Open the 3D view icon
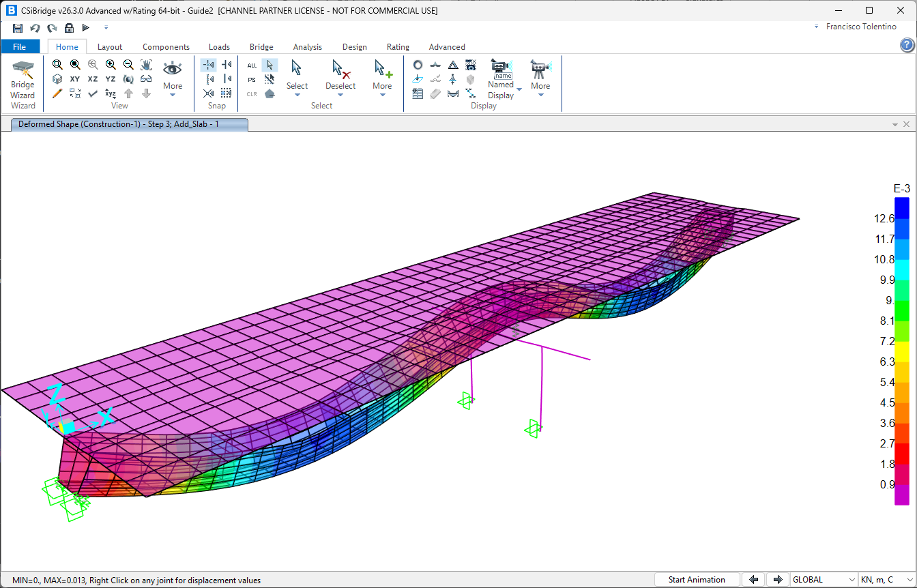The height and width of the screenshot is (588, 917). coord(57,78)
